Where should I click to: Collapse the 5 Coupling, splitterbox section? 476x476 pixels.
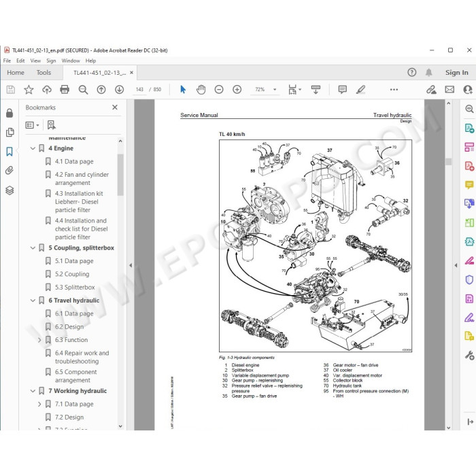(x=33, y=248)
